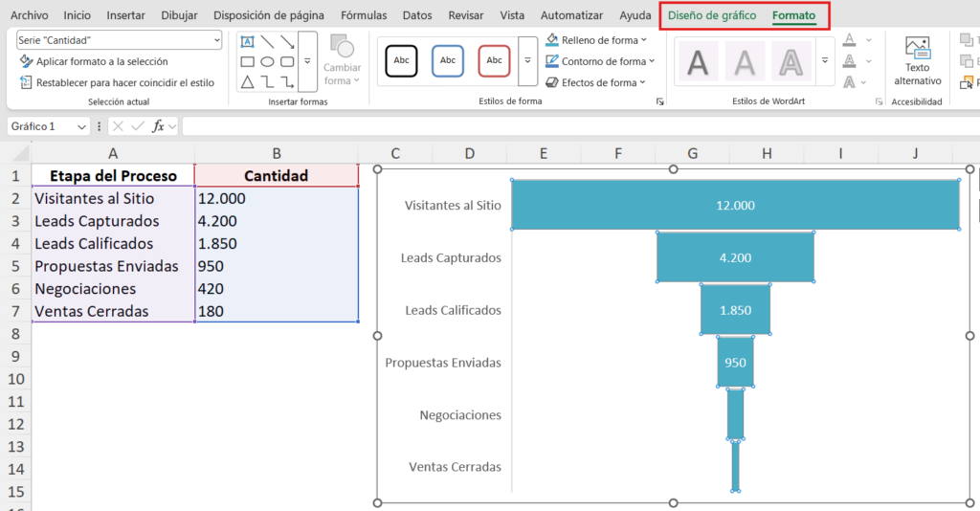Expand the Insertar formas gallery
This screenshot has height=511, width=980.
(x=307, y=61)
